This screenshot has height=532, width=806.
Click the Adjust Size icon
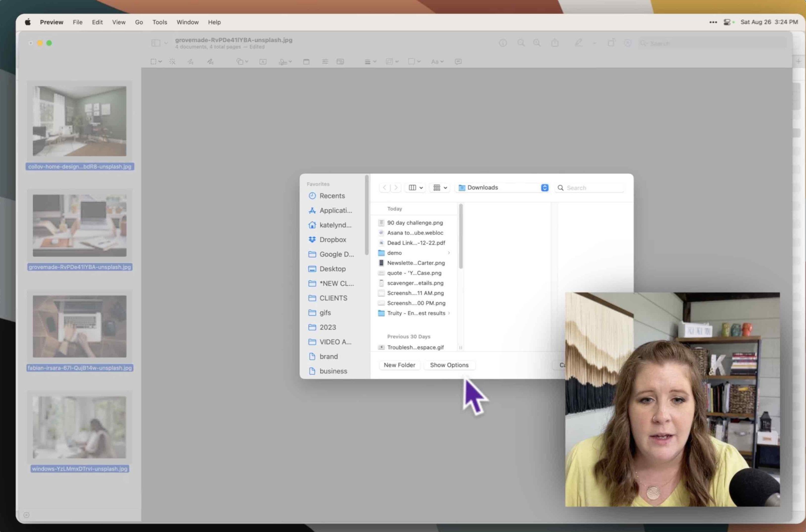pyautogui.click(x=340, y=62)
